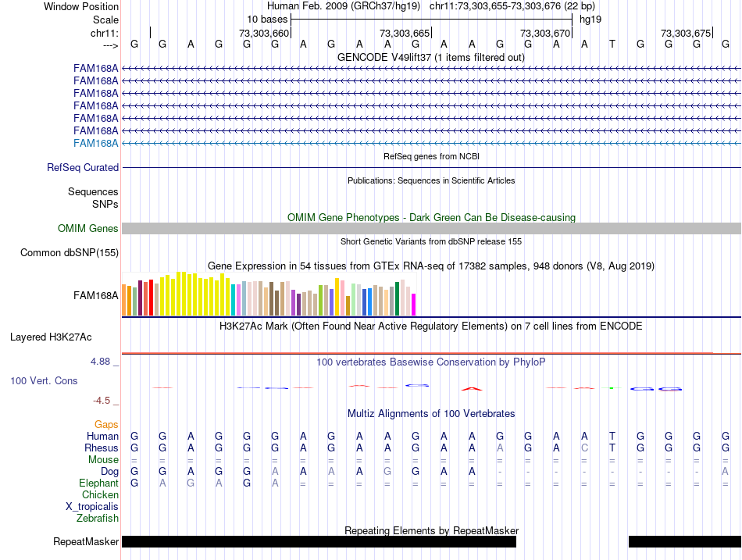Click the gray OMIM Genes bar
This screenshot has height=560, width=742.
pyautogui.click(x=431, y=229)
